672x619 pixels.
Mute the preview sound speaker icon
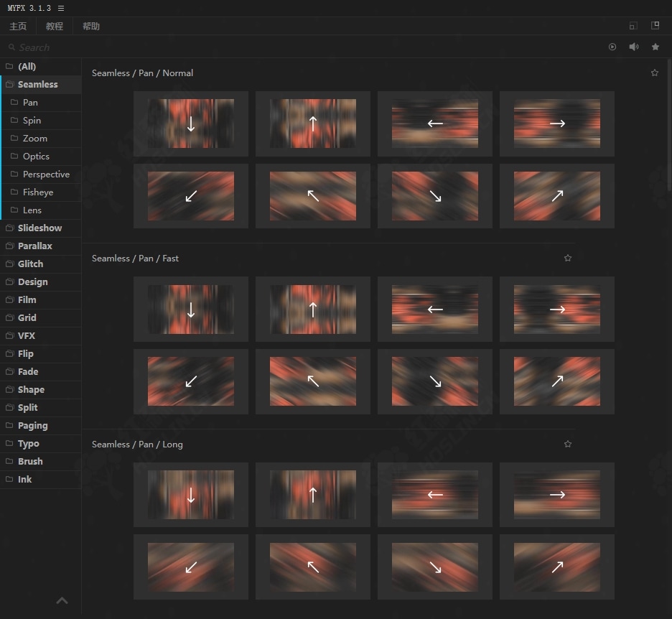point(634,47)
